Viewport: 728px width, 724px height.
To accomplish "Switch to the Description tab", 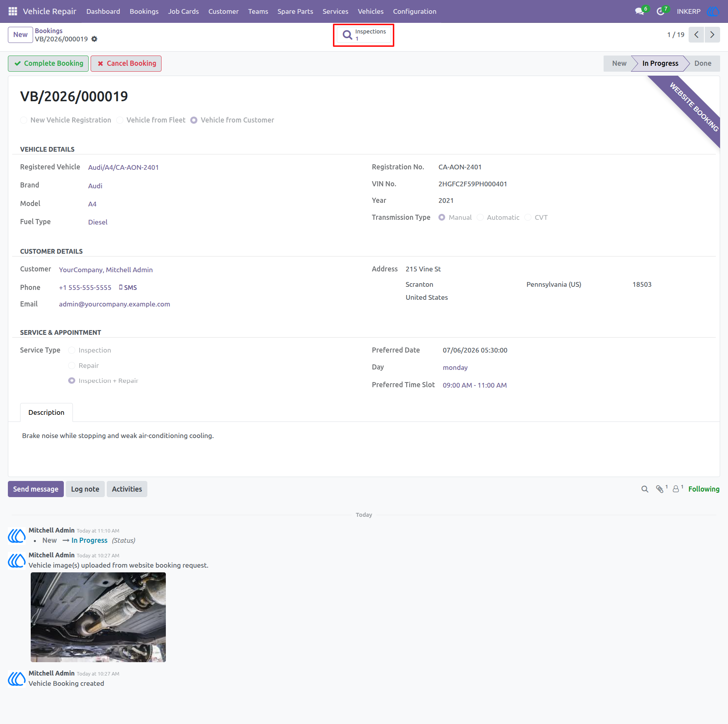I will 46,412.
